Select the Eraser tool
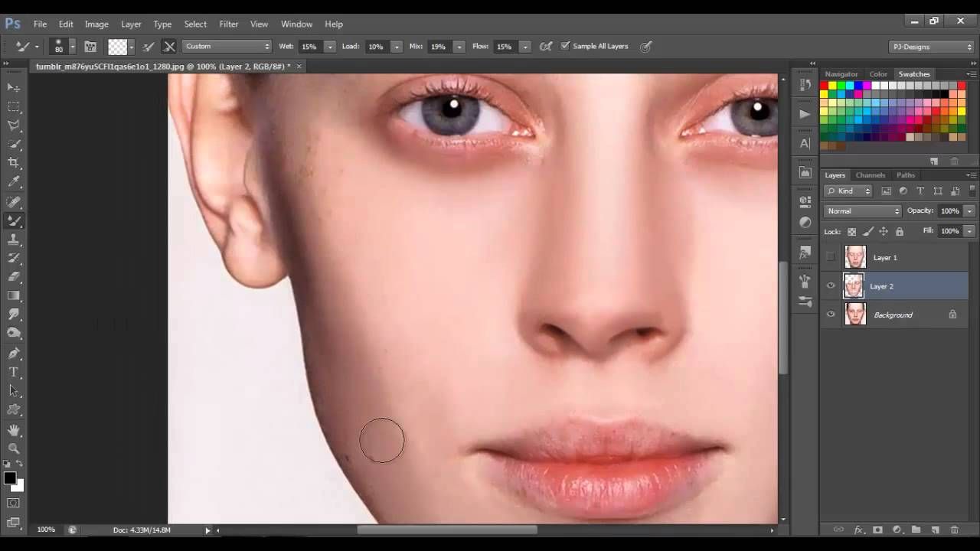 (x=14, y=277)
